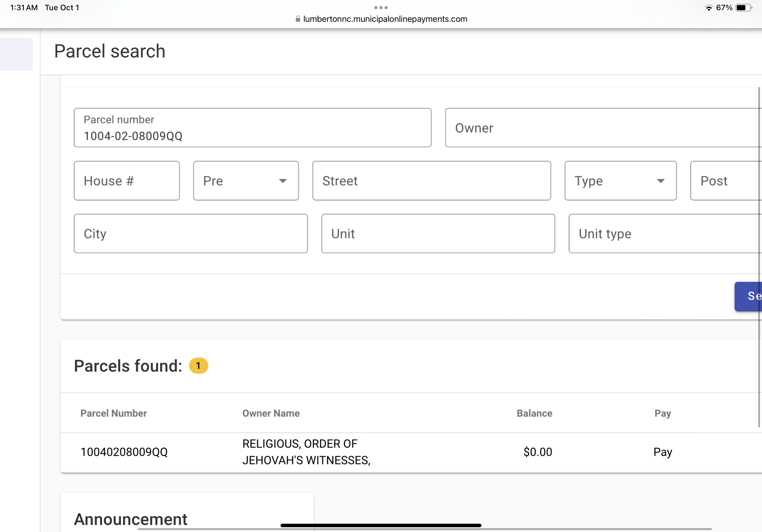Click the vertical scrollbar on the right
Screen dimensions: 762x532
759,257
